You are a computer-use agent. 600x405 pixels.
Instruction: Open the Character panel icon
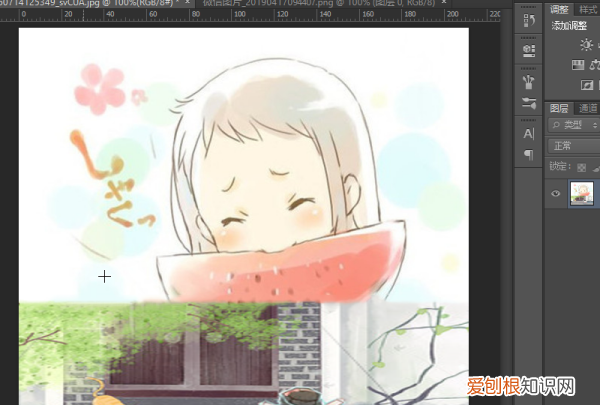[x=528, y=133]
